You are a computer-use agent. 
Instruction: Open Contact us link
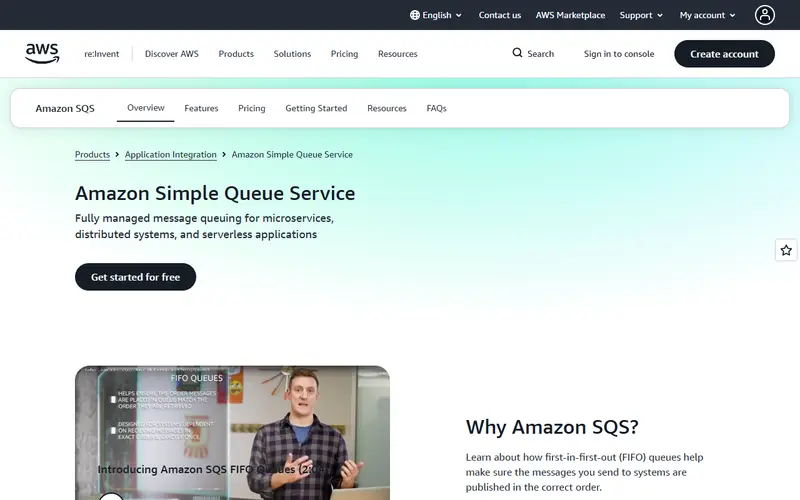coord(499,15)
